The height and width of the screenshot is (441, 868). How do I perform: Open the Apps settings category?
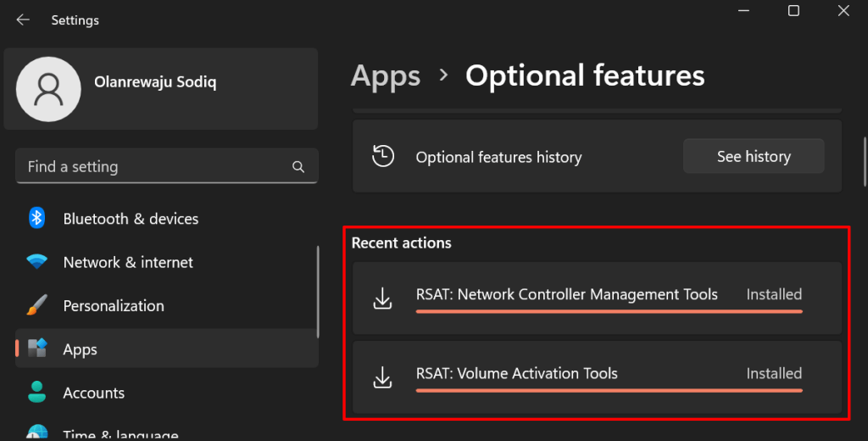[x=81, y=349]
